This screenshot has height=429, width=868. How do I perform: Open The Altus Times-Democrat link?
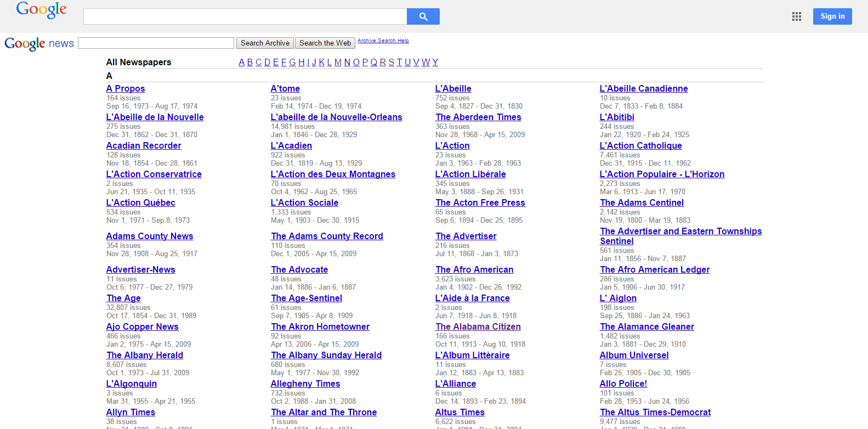(655, 412)
